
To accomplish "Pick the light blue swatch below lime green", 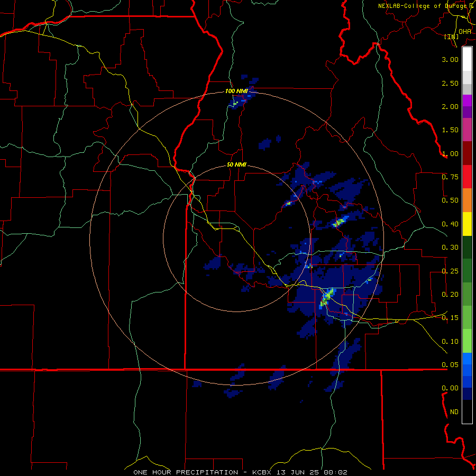I will point(467,359).
